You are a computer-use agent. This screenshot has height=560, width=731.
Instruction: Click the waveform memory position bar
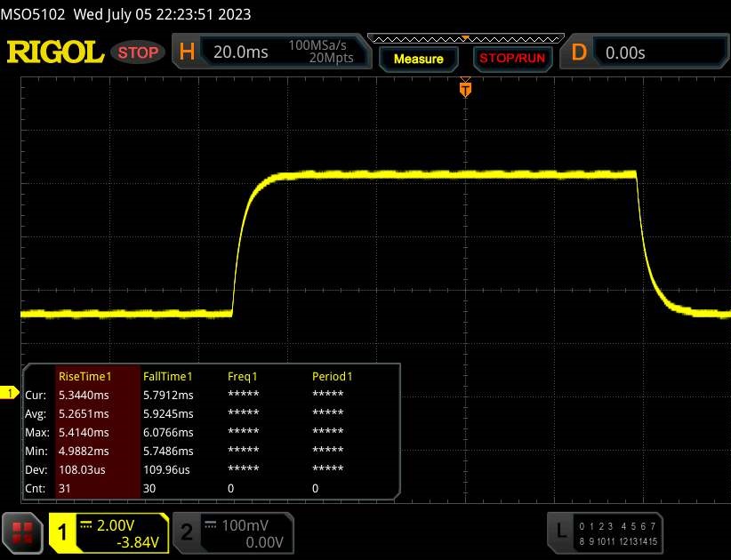[x=463, y=38]
